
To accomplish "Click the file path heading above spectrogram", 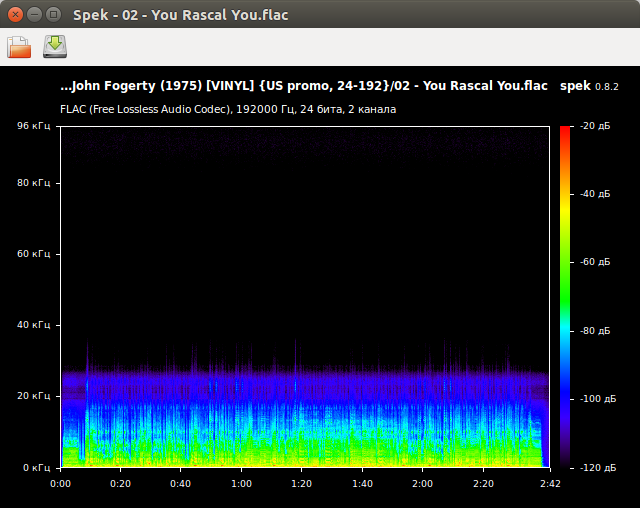I will click(303, 87).
